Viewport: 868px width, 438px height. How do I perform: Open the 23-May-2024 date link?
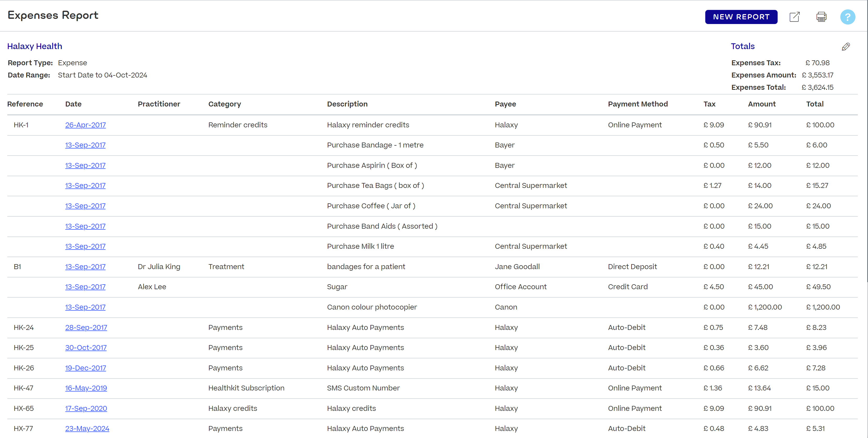coord(87,429)
